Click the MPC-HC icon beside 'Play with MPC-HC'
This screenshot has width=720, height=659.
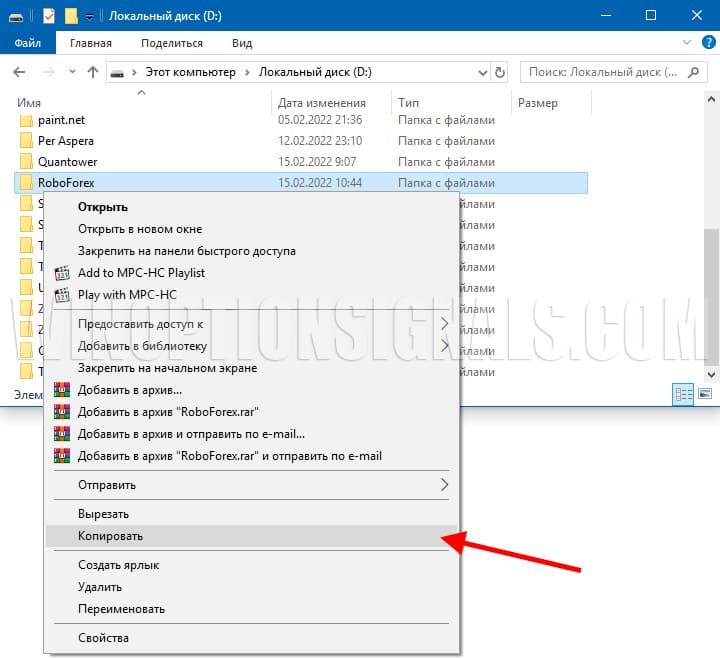tap(63, 294)
